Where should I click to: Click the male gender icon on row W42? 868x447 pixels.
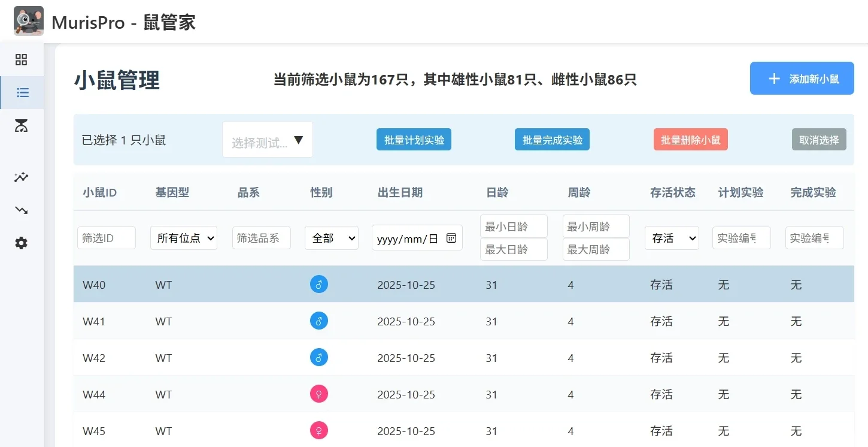[318, 357]
